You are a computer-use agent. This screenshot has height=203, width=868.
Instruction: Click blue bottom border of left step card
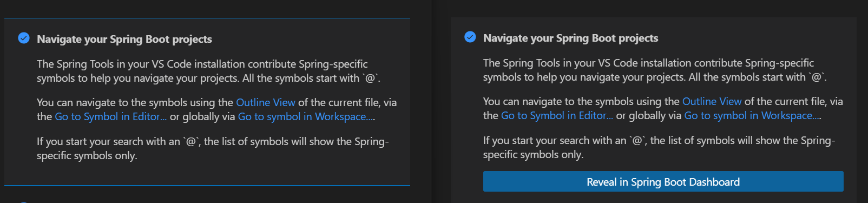coord(207,185)
